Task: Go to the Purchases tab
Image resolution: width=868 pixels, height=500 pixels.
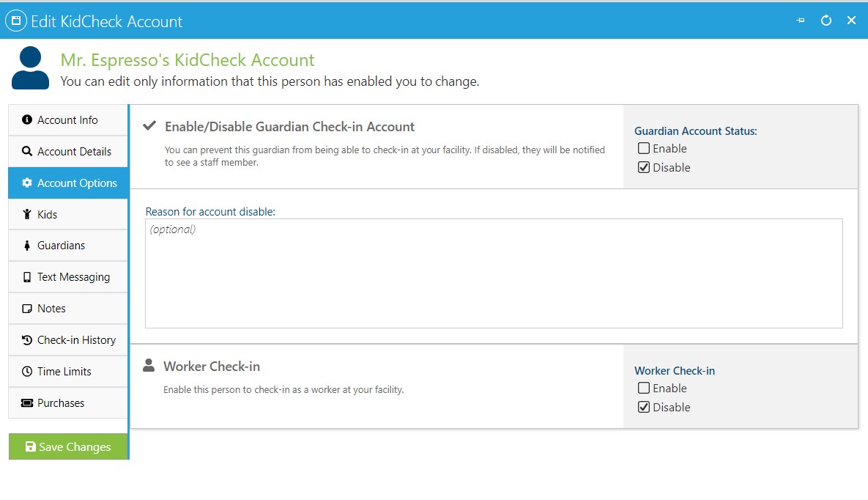Action: 68,403
